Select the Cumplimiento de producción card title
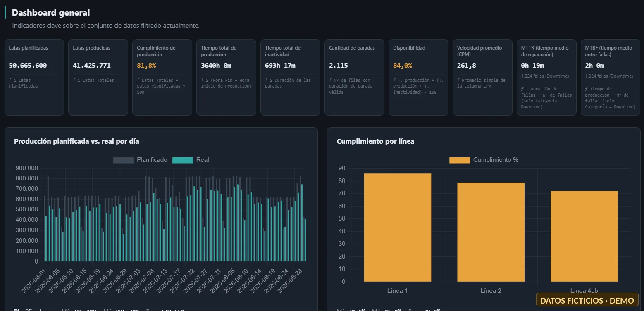Image resolution: width=644 pixels, height=311 pixels. tap(156, 51)
